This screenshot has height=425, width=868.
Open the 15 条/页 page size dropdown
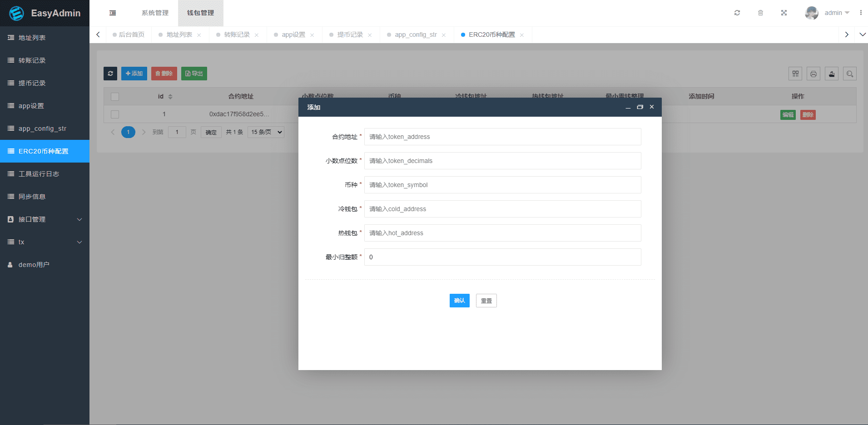point(266,132)
